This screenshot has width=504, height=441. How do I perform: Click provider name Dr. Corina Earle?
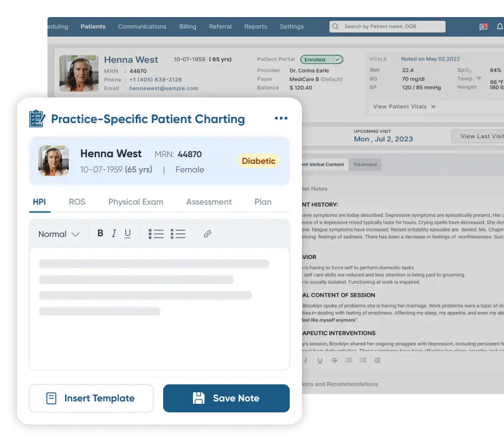tap(309, 71)
